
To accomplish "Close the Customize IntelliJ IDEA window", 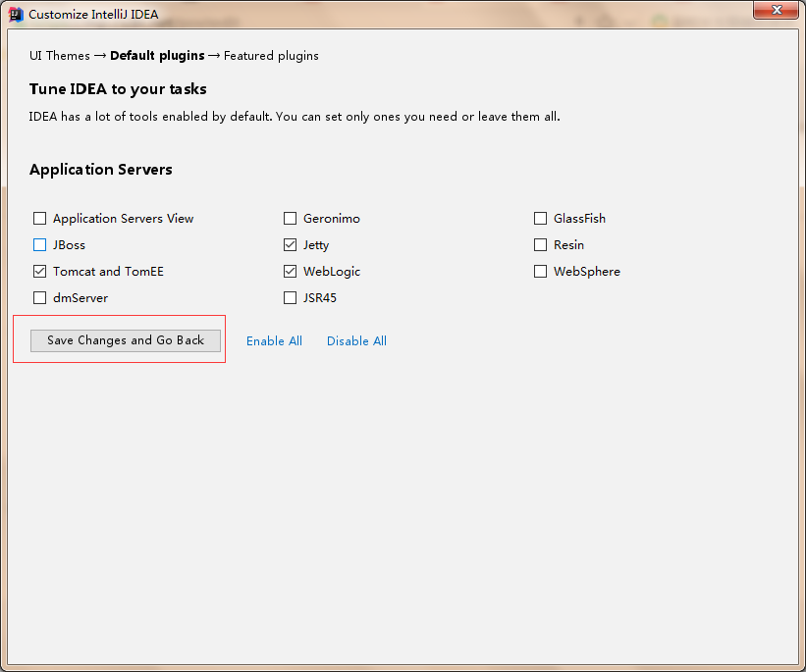I will point(777,10).
